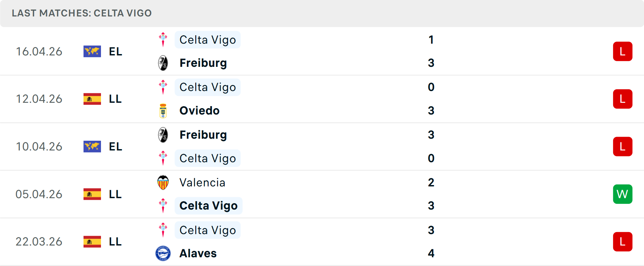This screenshot has height=266, width=644.
Task: Select the Freiburg club logo
Action: 163,63
